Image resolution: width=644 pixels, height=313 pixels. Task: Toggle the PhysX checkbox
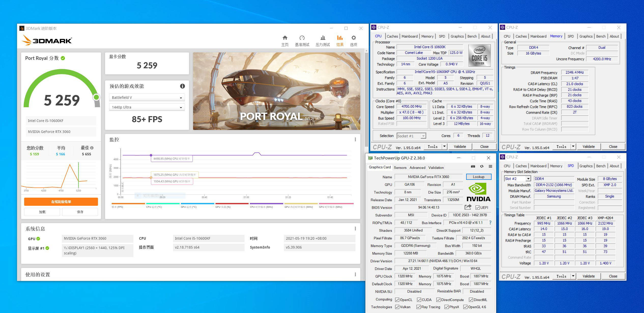coord(446,307)
